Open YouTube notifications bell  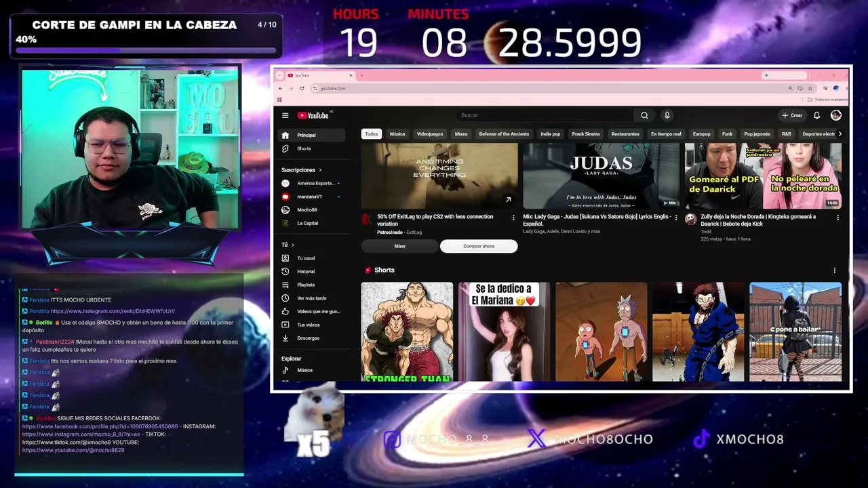coord(816,115)
